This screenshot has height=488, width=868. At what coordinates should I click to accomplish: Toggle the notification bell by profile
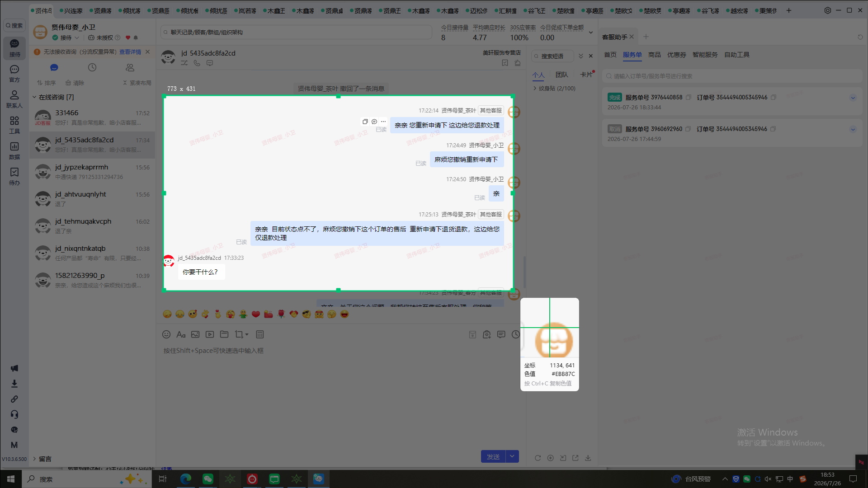[136, 38]
